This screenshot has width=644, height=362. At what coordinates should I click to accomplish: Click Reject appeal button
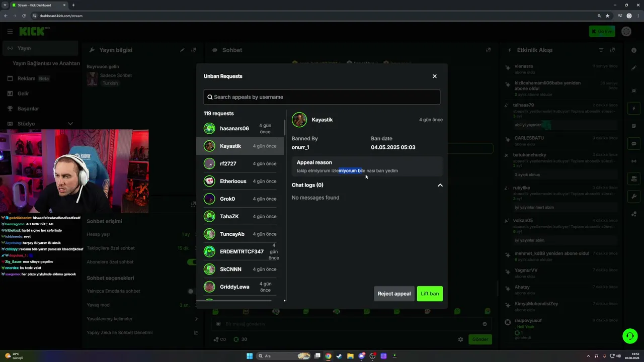(x=394, y=294)
